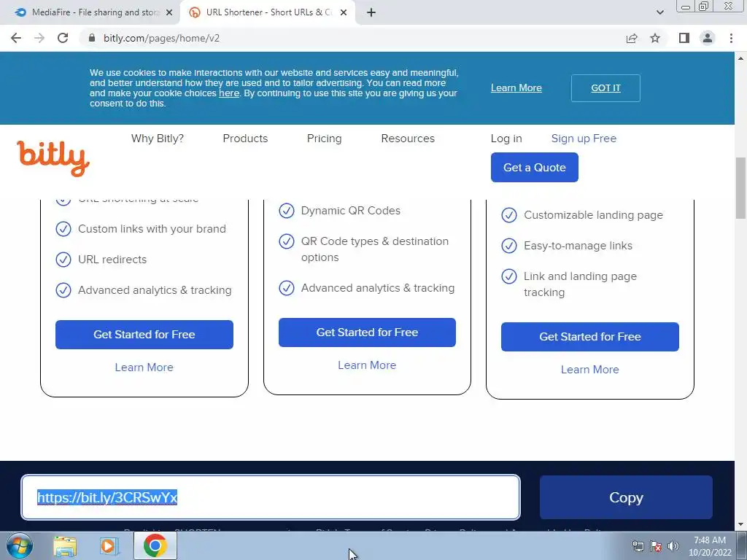Viewport: 747px width, 560px height.
Task: Click the shortened URL input field
Action: click(271, 497)
